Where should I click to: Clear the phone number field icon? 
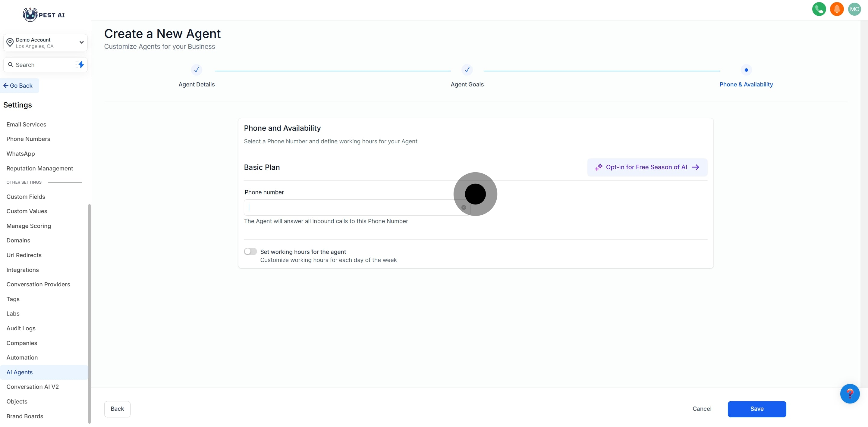pyautogui.click(x=464, y=207)
